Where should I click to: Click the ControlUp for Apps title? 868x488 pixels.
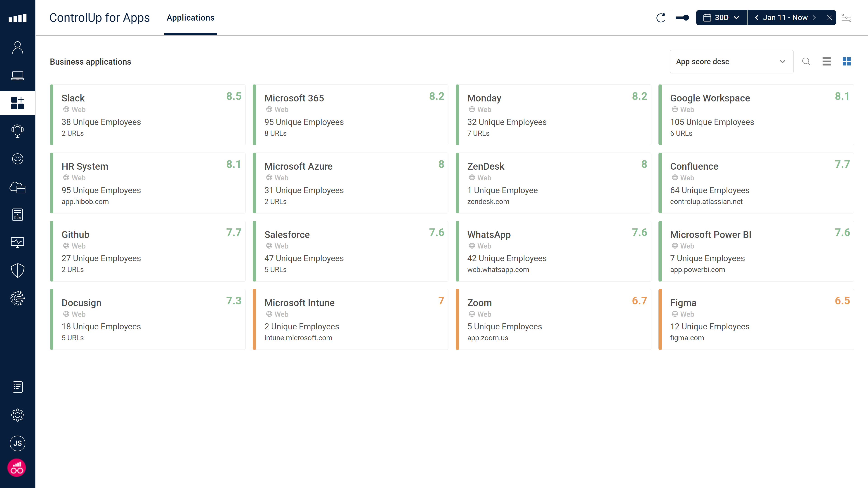pos(100,18)
